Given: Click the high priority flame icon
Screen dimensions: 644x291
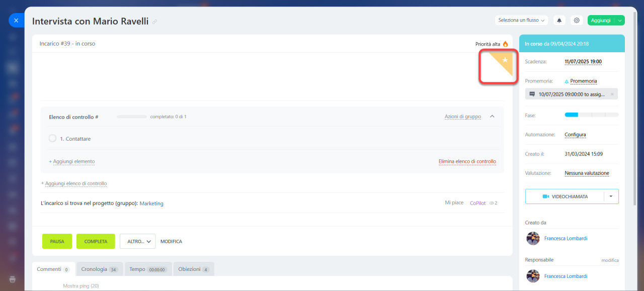Looking at the screenshot, I should 506,44.
